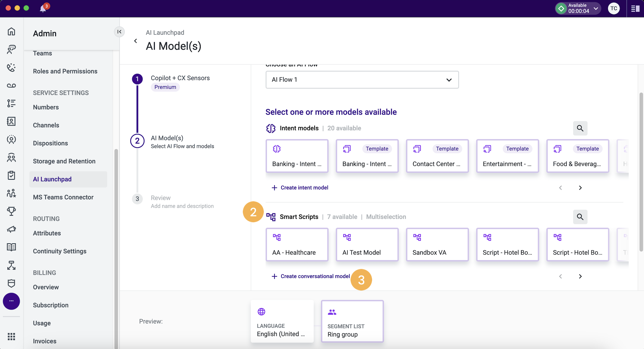
Task: Select the AA - Healthcare Smart Script card
Action: point(297,244)
